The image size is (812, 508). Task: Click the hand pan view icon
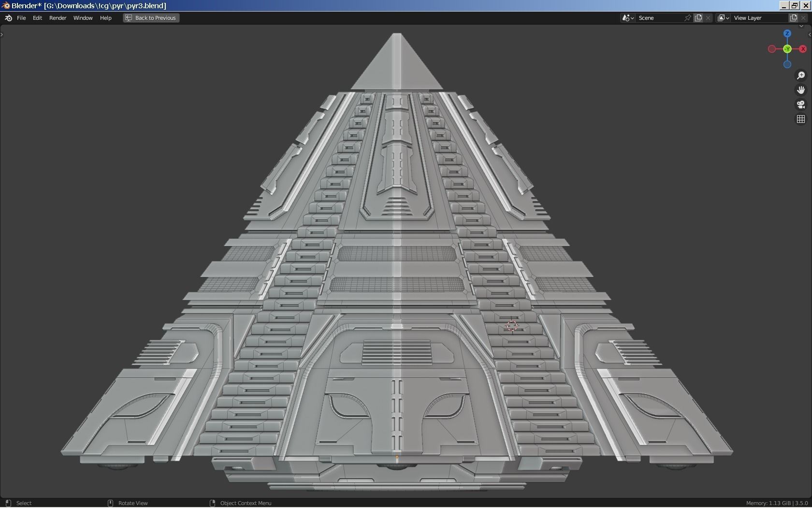pyautogui.click(x=801, y=90)
